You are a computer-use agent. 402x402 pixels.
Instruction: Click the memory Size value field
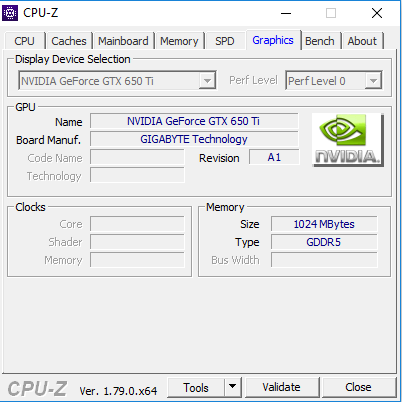pos(324,224)
